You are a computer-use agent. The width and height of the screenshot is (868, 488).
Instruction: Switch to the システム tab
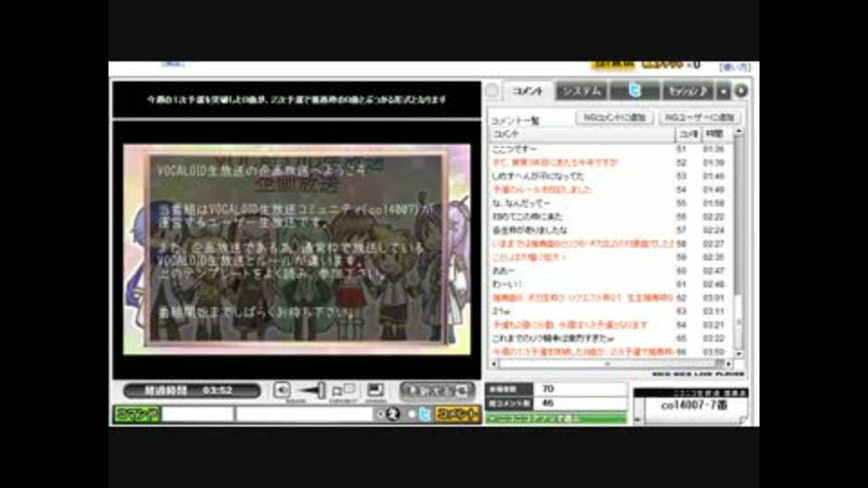coord(581,91)
